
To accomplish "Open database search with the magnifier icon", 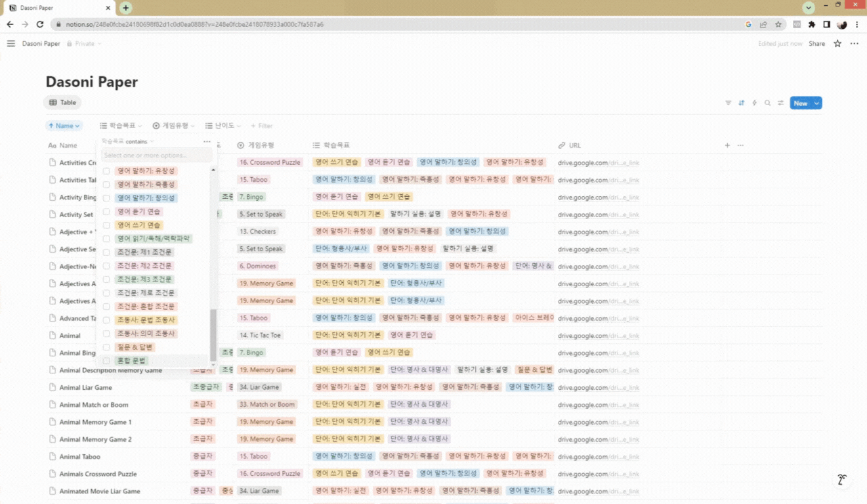I will (767, 103).
